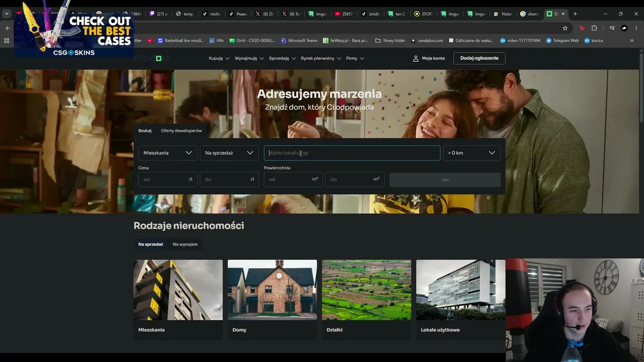Click the Moje konto user icon

(x=416, y=58)
